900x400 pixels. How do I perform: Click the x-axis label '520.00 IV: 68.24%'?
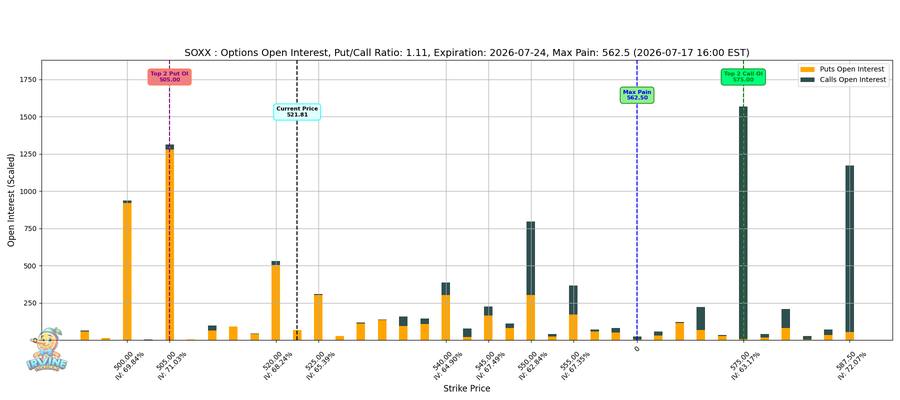tap(278, 366)
